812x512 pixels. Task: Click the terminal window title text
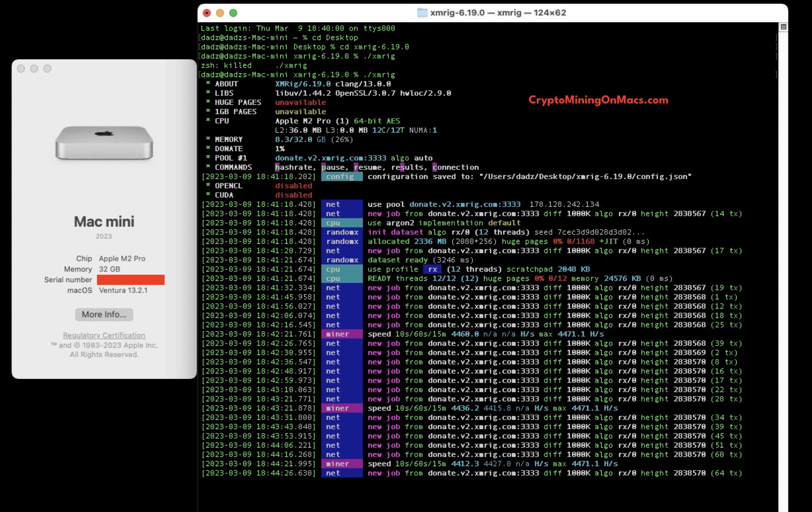498,13
